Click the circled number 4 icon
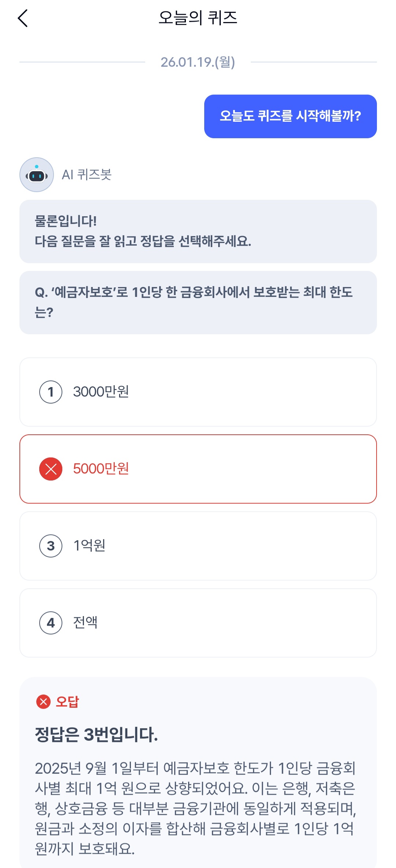This screenshot has width=396, height=868. coord(51,623)
